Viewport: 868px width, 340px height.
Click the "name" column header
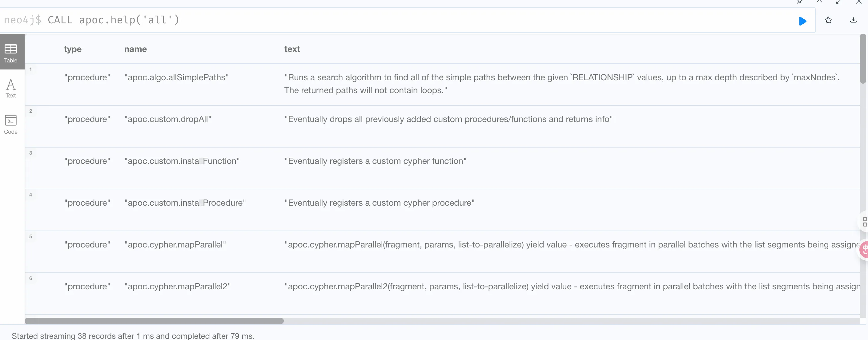coord(135,49)
